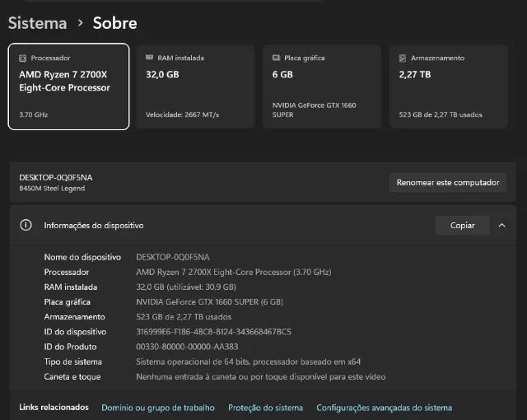527x420 pixels.
Task: Click the Caneta e toque label
Action: click(72, 376)
